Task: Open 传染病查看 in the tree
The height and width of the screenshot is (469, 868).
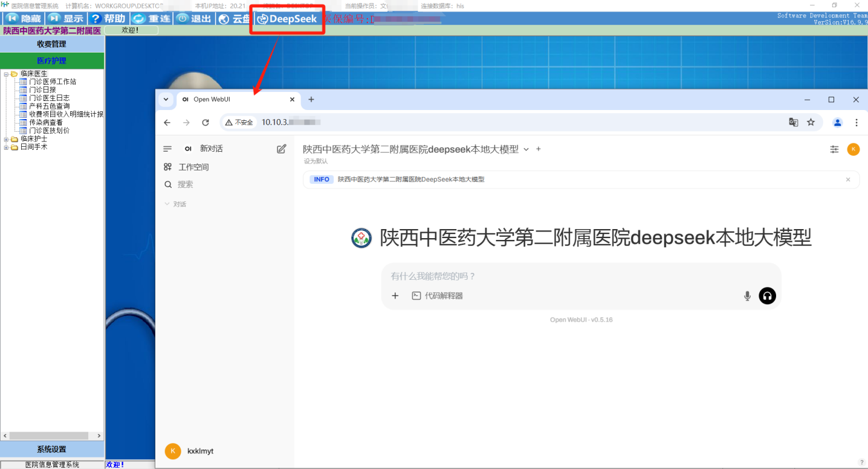Action: coord(45,123)
